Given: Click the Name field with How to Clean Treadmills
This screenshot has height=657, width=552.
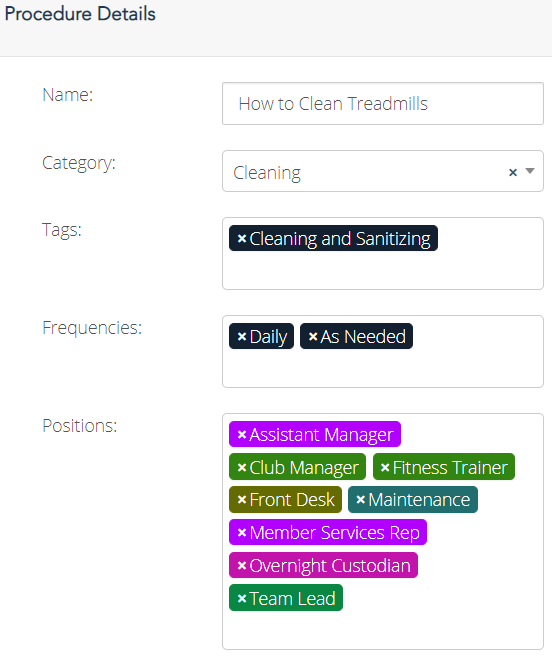Looking at the screenshot, I should 383,103.
